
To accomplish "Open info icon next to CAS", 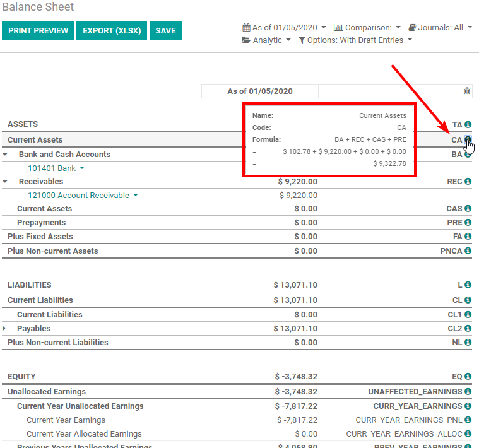I will click(468, 208).
